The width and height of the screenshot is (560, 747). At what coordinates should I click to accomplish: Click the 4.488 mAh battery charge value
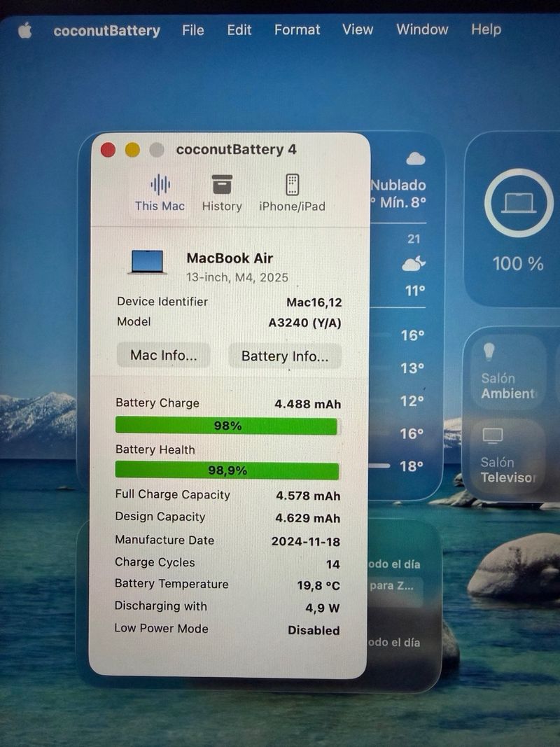click(x=307, y=404)
